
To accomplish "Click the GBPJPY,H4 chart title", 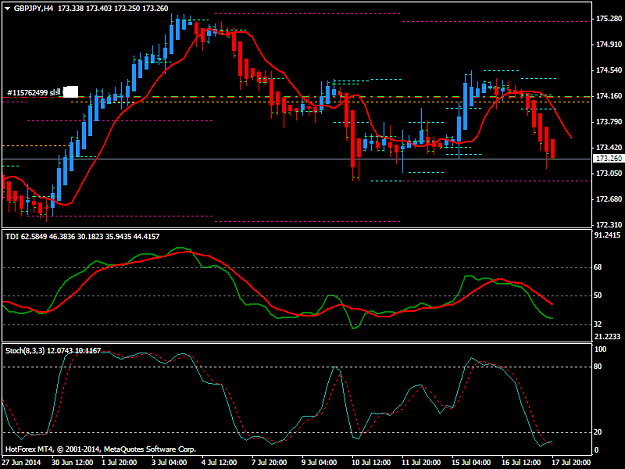I will click(x=33, y=8).
